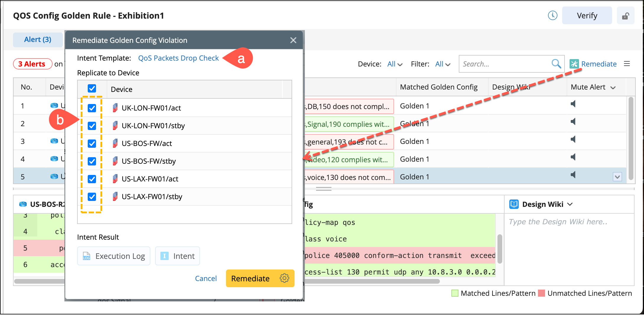Open the hamburger menu icon
This screenshot has width=644, height=315.
[x=627, y=64]
